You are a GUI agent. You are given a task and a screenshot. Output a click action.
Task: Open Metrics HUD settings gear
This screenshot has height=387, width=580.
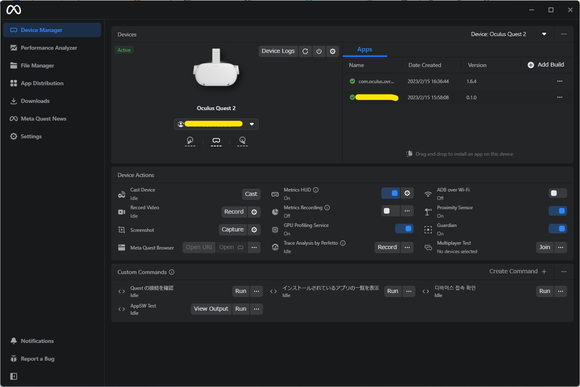407,193
